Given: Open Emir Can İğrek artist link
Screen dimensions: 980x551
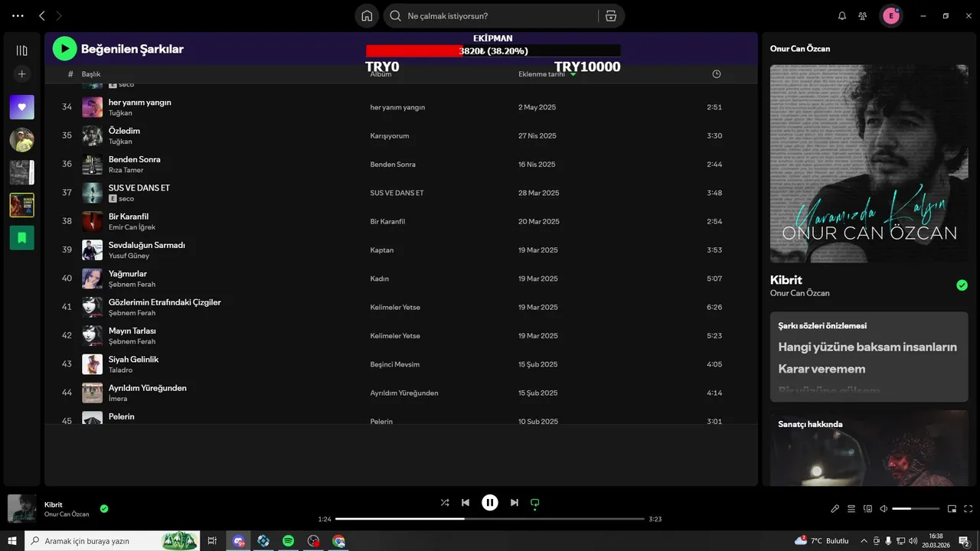Looking at the screenshot, I should click(x=132, y=227).
